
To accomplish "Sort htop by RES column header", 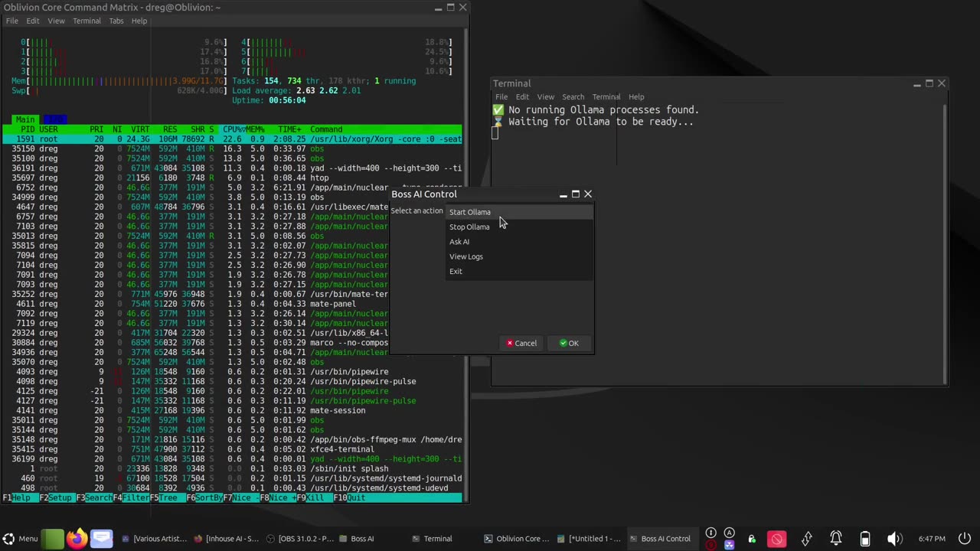I will tap(170, 129).
